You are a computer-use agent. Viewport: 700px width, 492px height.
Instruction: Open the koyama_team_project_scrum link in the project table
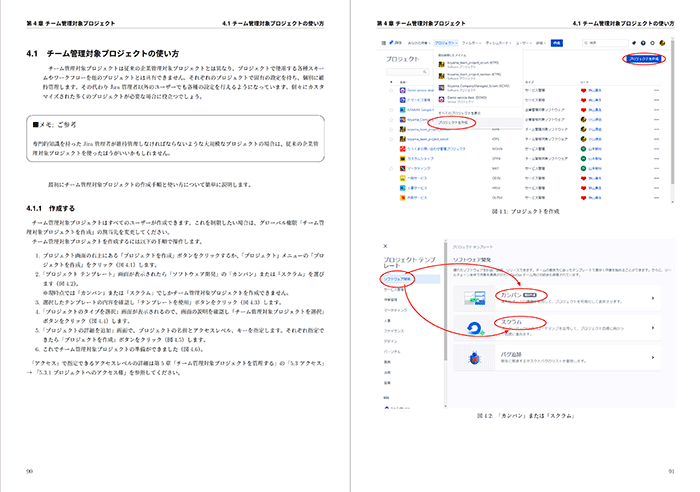coord(428,139)
